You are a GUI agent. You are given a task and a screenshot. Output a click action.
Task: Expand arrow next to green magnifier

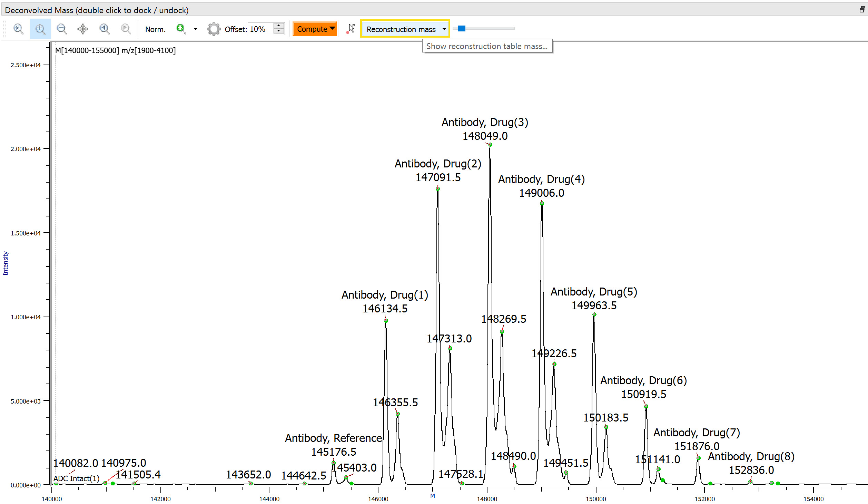(196, 29)
